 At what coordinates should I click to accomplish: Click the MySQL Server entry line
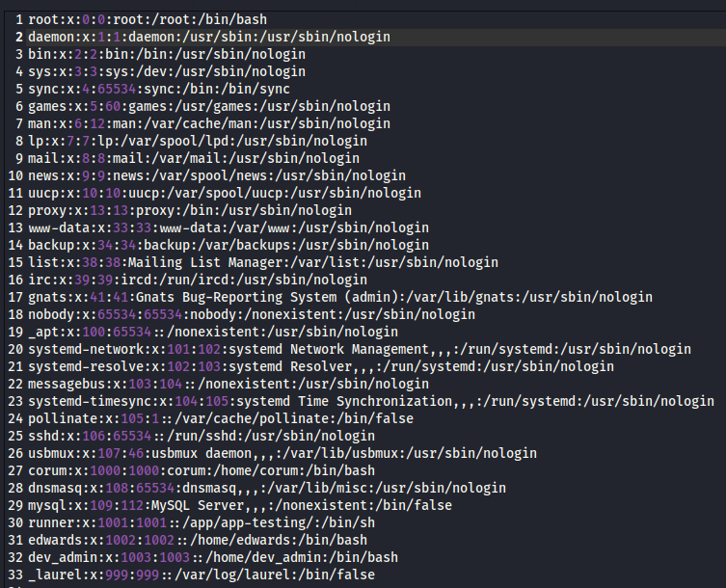[x=240, y=505]
